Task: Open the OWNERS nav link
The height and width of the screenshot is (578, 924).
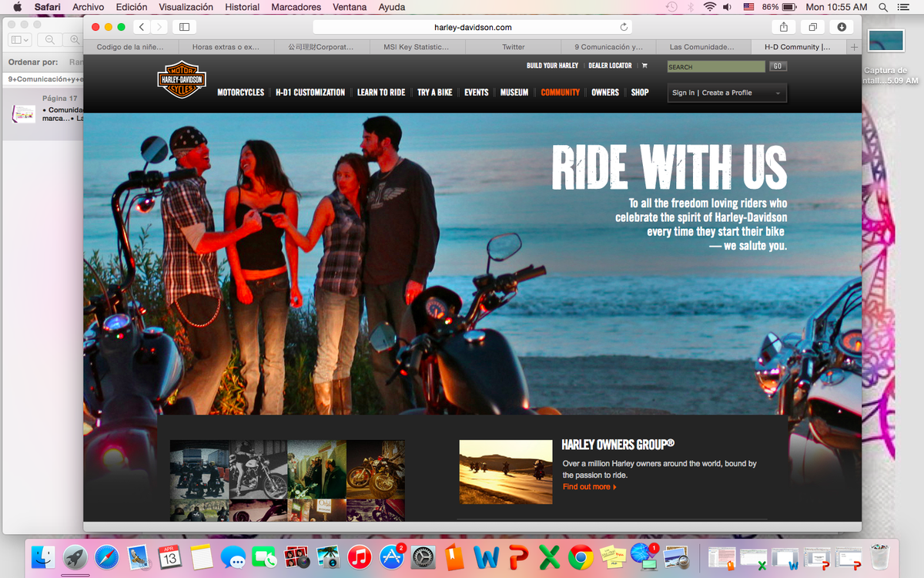Action: point(605,92)
